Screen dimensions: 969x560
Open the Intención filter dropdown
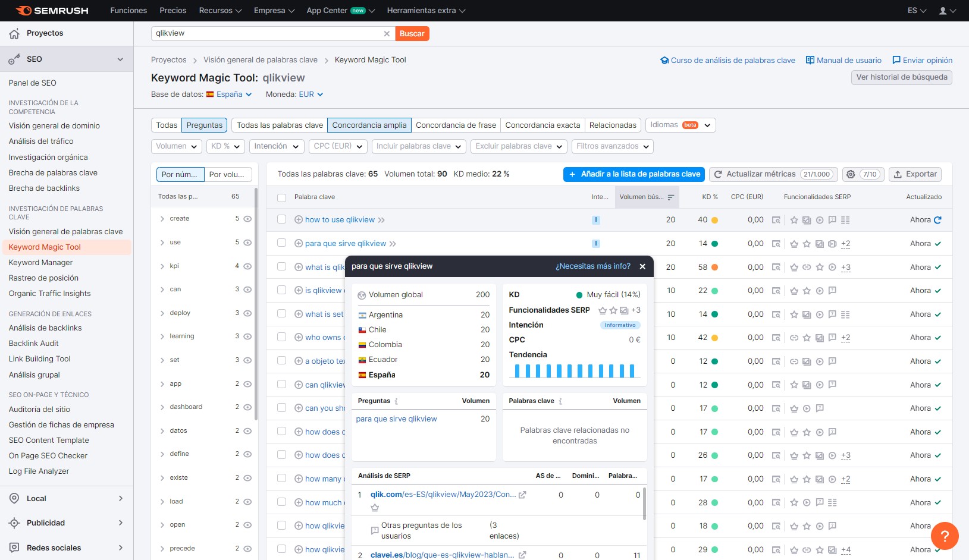277,146
